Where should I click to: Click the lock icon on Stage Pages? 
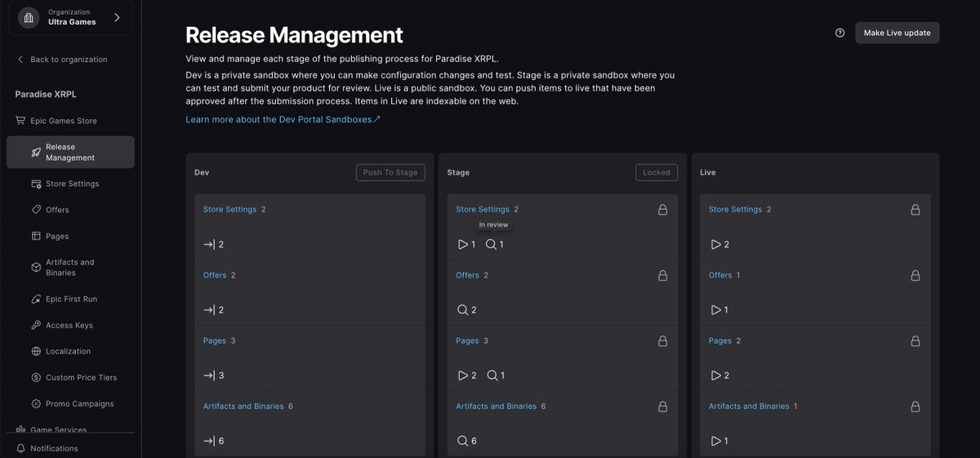tap(662, 340)
